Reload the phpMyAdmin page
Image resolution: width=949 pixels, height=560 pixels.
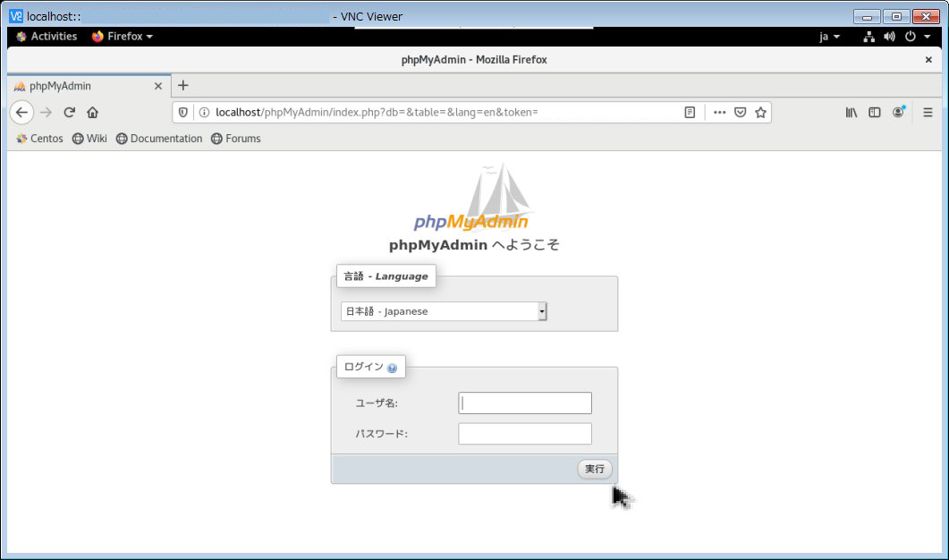pyautogui.click(x=69, y=112)
